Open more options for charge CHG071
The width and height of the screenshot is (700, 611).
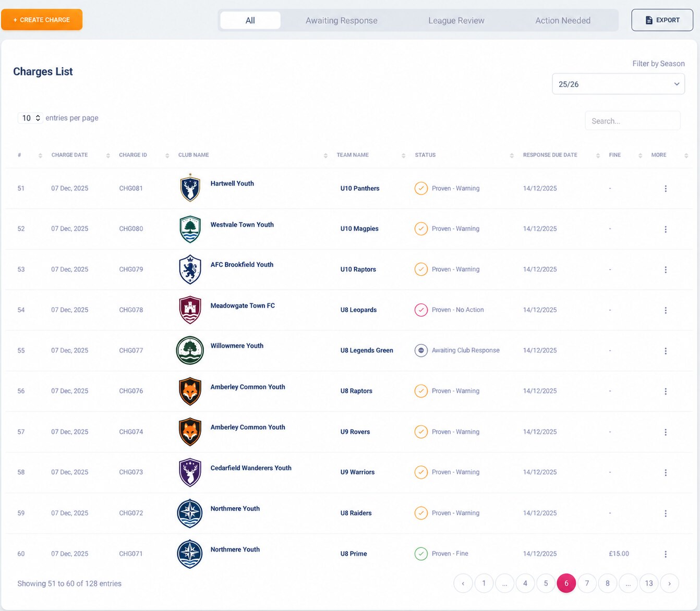click(666, 554)
